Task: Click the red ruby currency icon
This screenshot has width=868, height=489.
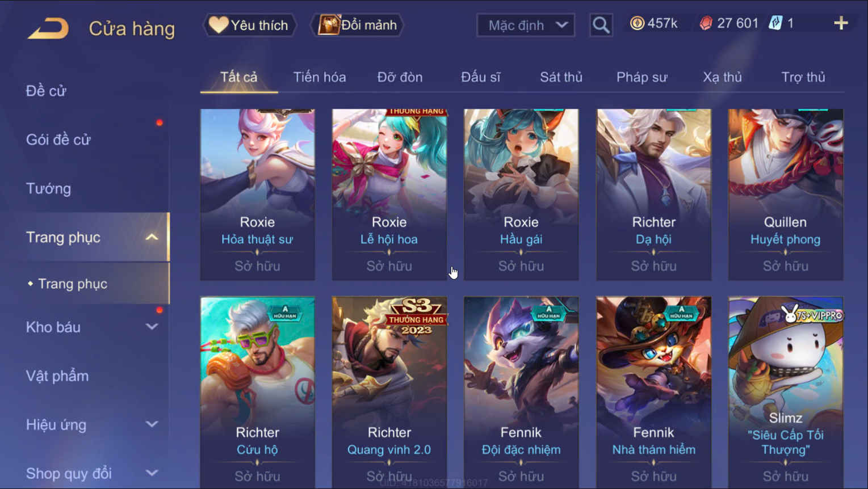Action: point(706,23)
